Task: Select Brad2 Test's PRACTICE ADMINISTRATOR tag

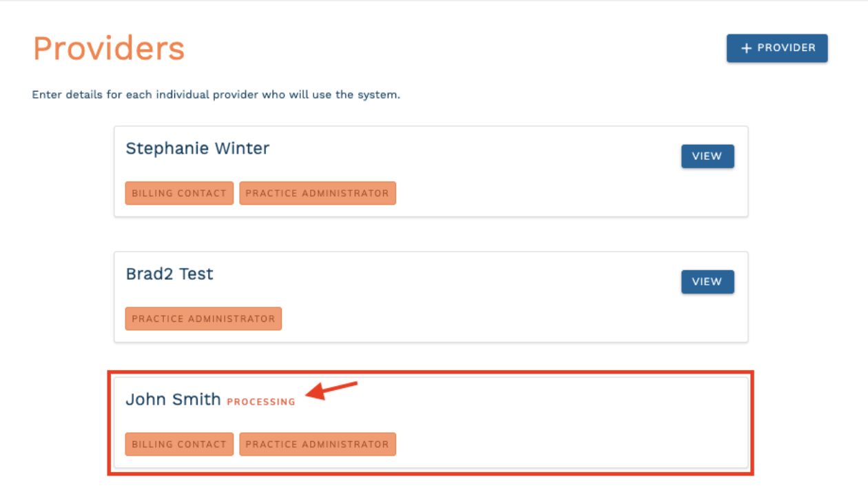Action: (x=203, y=319)
